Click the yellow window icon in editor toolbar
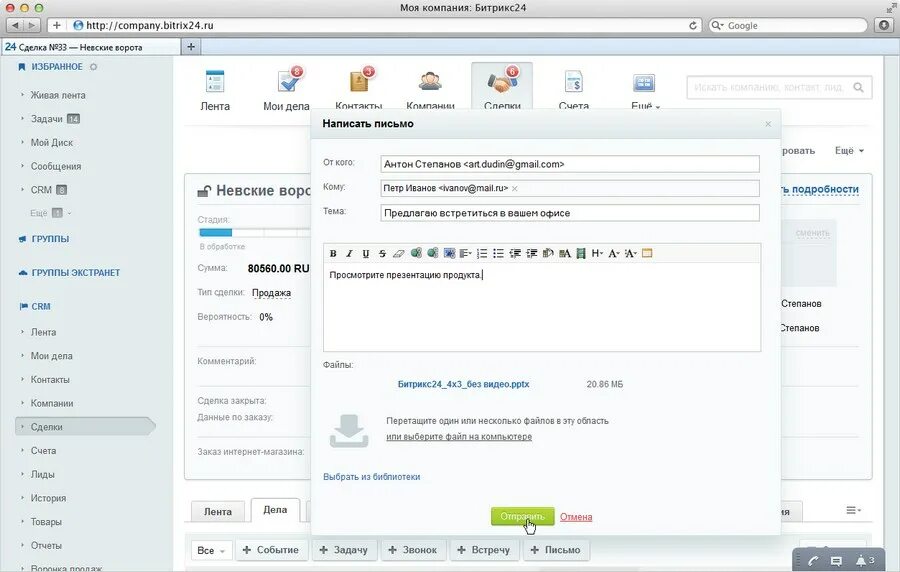 (x=647, y=253)
